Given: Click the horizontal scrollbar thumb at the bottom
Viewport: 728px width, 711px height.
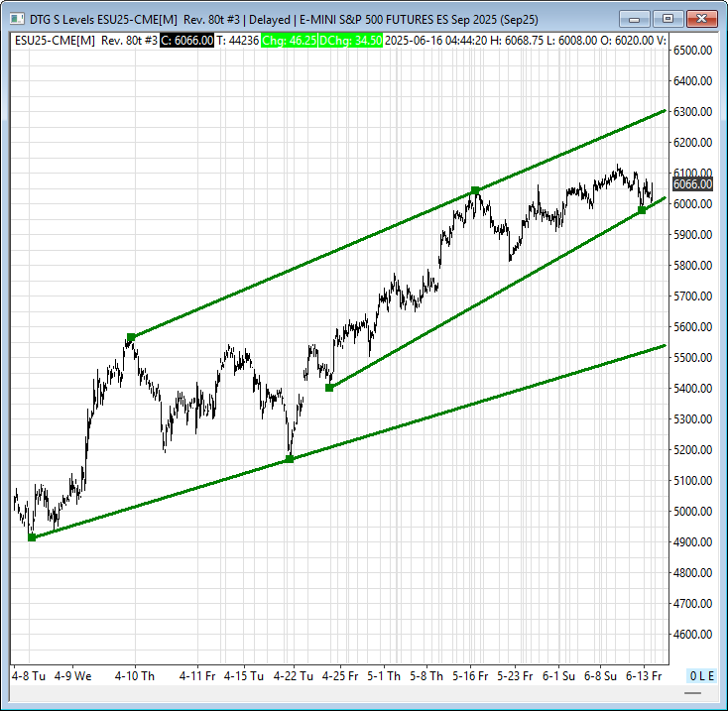Looking at the screenshot, I should (692, 693).
